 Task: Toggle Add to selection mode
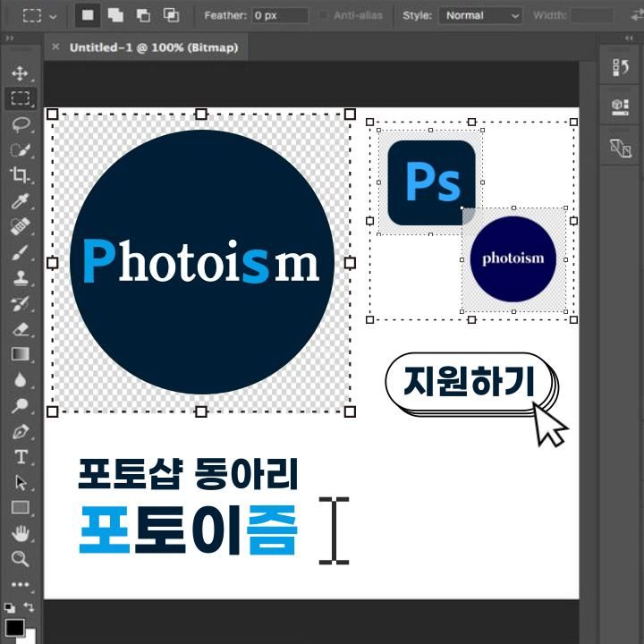[x=115, y=16]
